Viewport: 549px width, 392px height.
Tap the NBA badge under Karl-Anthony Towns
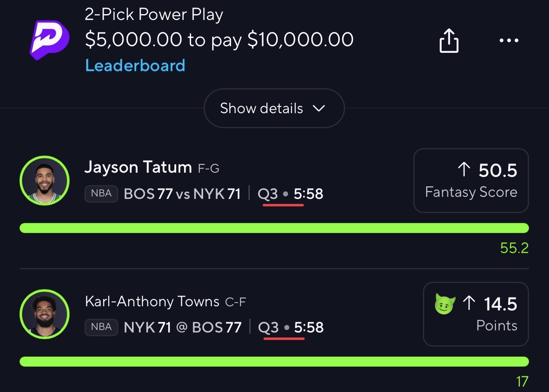click(x=102, y=327)
